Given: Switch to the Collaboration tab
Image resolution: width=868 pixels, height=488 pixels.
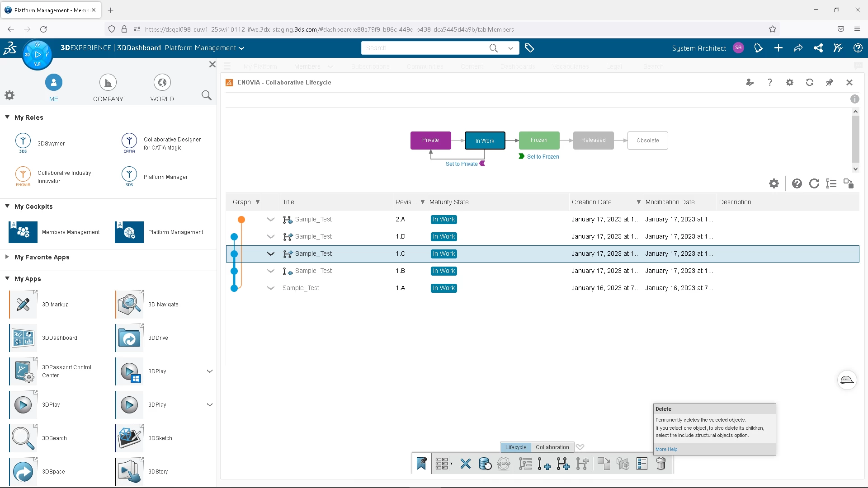Looking at the screenshot, I should [552, 447].
